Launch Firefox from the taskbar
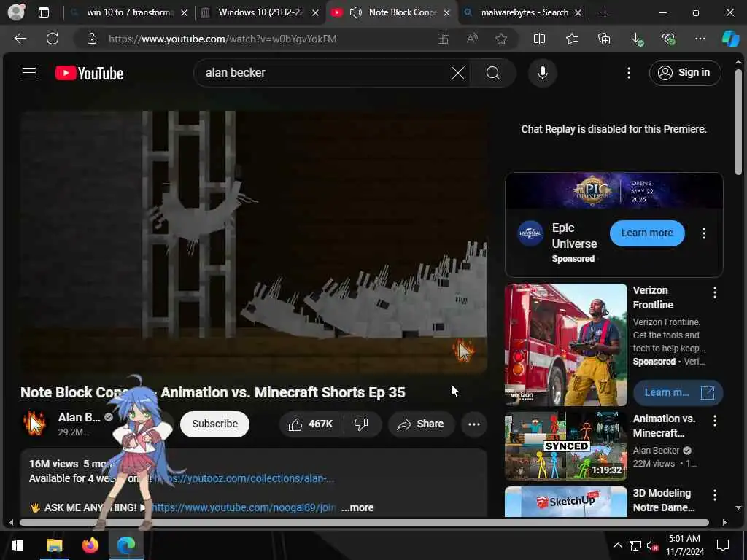 [x=90, y=545]
